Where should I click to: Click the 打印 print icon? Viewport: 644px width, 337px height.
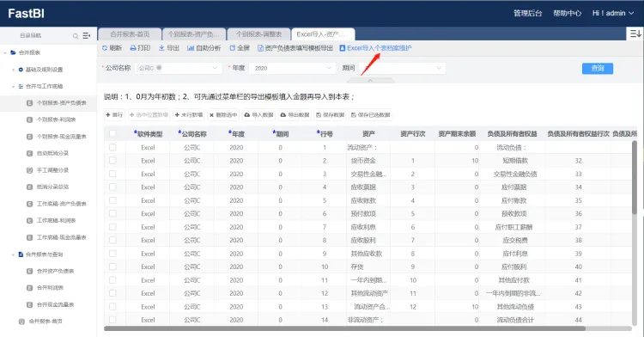[133, 48]
